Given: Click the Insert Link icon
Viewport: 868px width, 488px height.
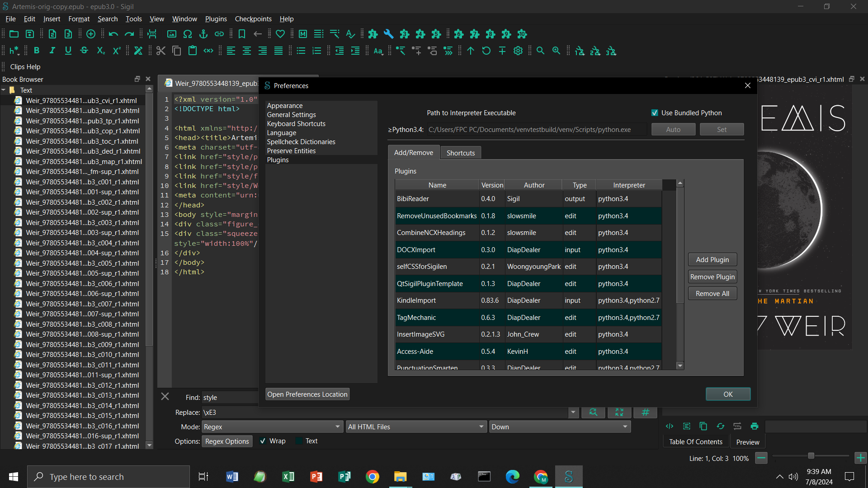Looking at the screenshot, I should tap(219, 34).
